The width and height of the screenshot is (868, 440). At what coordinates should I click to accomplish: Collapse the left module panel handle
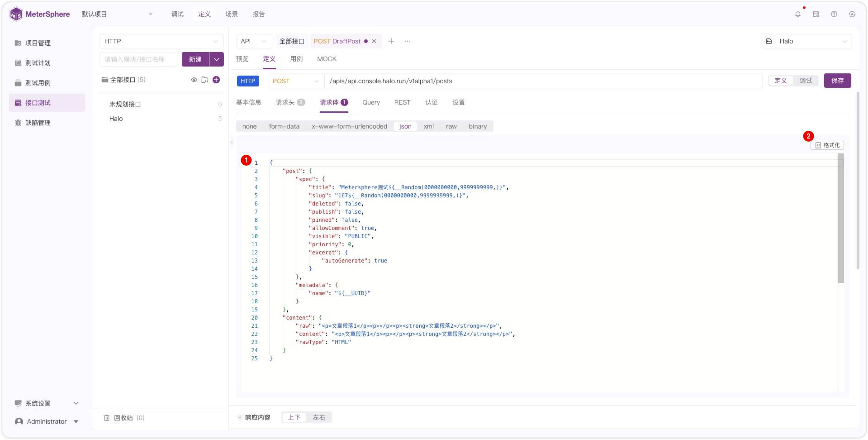[232, 143]
